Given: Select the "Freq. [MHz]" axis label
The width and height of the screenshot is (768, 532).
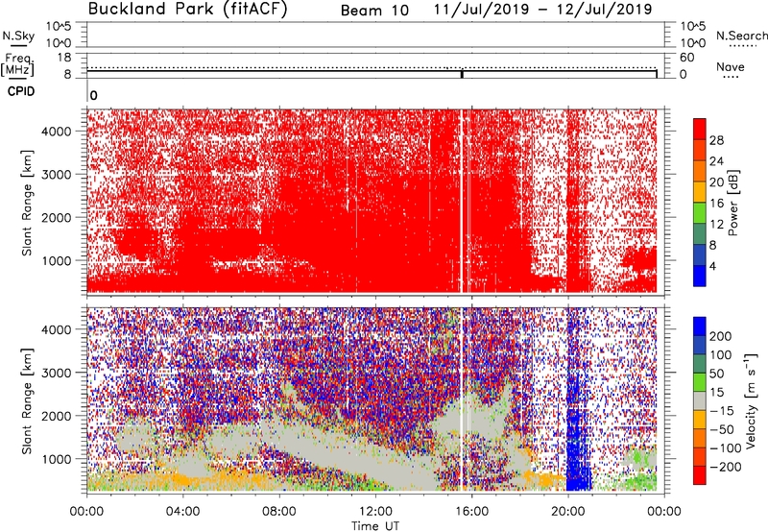Looking at the screenshot, I should click(x=17, y=64).
